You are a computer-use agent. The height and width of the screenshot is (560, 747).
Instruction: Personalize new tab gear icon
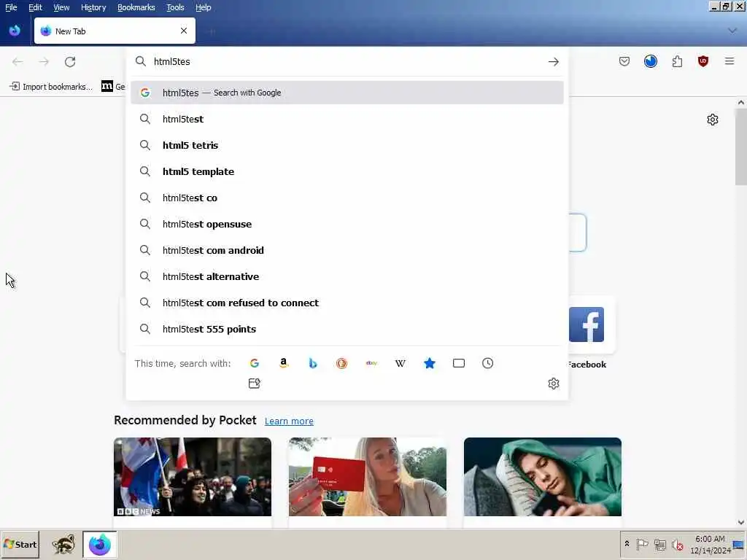712,120
